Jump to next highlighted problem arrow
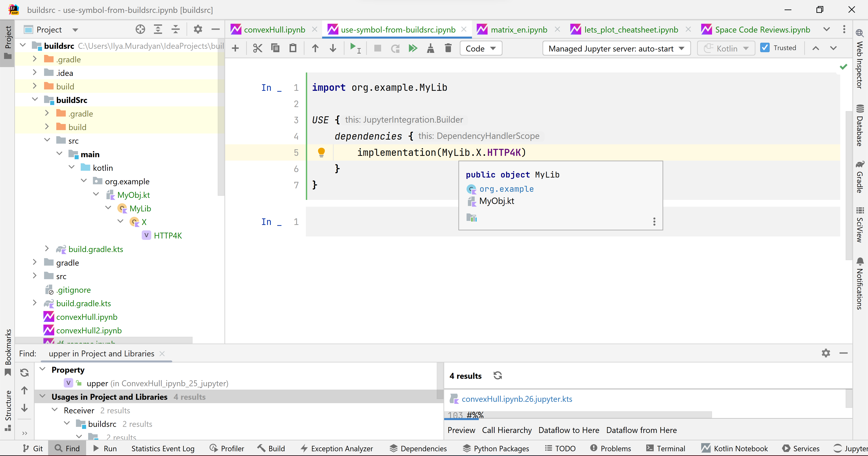Image resolution: width=868 pixels, height=456 pixels. pos(833,48)
